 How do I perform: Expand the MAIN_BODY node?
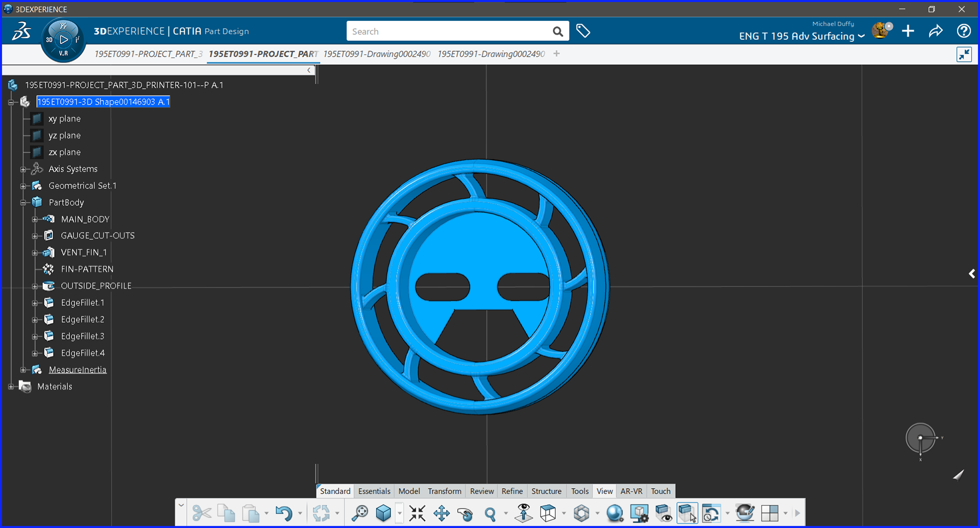coord(35,220)
